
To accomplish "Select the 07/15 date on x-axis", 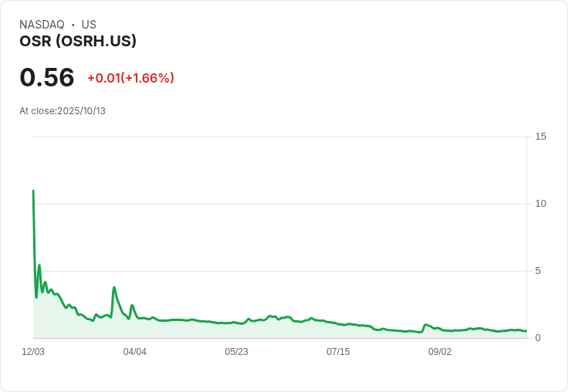I will tap(338, 352).
